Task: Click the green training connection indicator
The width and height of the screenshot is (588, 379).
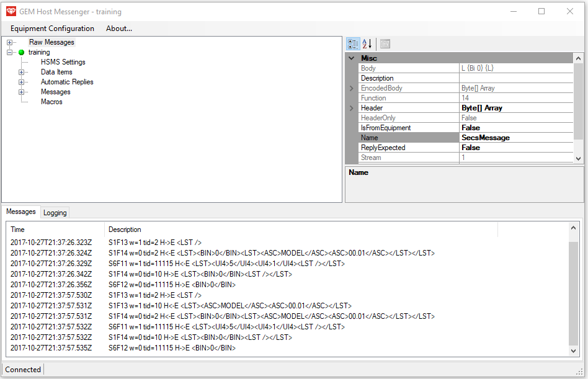Action: [21, 53]
